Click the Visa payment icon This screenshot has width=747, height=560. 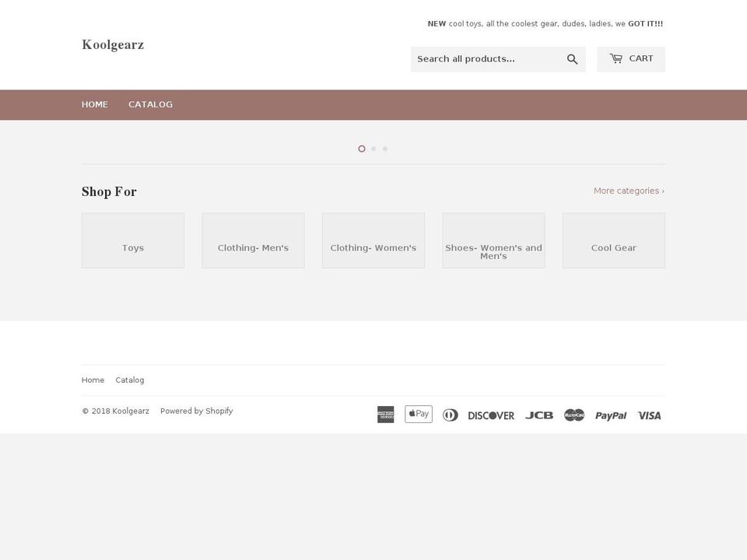pos(649,415)
